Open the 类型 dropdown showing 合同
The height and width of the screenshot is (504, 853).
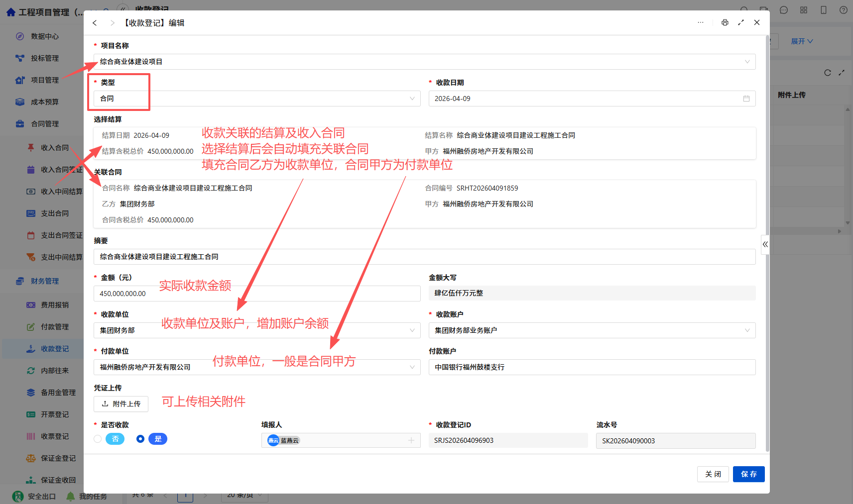point(257,99)
